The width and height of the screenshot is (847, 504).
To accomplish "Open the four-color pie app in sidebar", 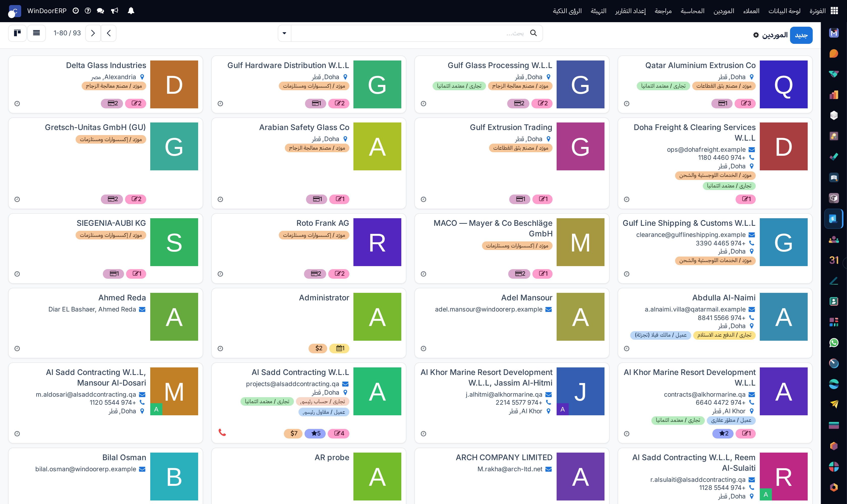I will (x=834, y=467).
